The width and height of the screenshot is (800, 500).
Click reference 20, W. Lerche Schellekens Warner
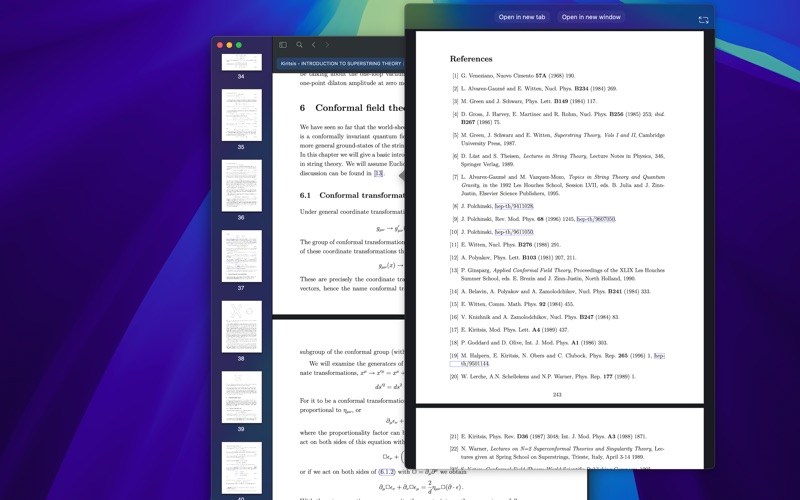coord(543,377)
